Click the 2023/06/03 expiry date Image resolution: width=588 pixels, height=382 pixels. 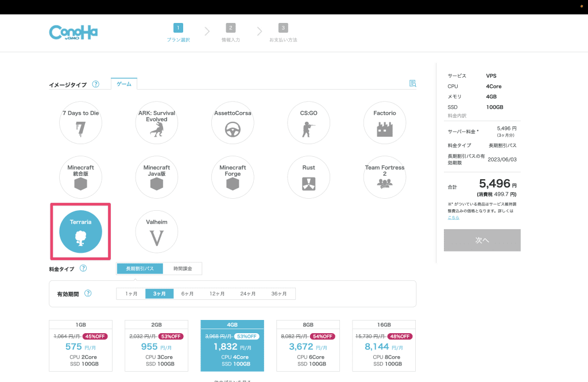pyautogui.click(x=502, y=160)
